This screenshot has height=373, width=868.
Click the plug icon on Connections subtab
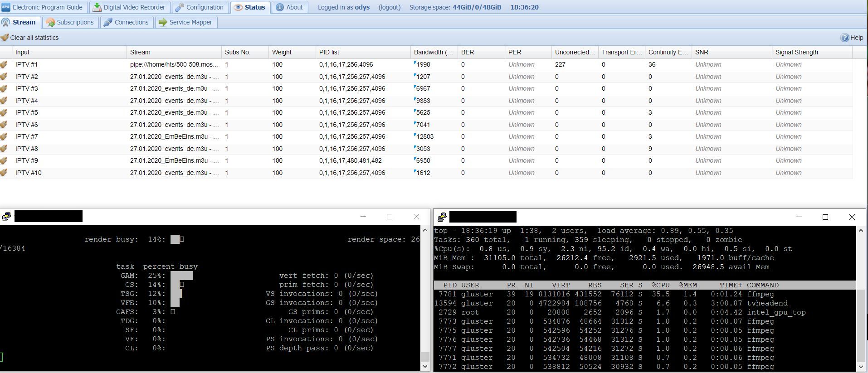click(108, 22)
